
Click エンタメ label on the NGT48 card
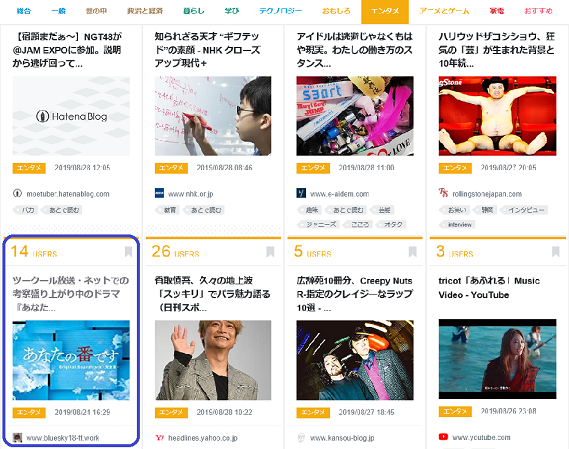click(x=29, y=168)
